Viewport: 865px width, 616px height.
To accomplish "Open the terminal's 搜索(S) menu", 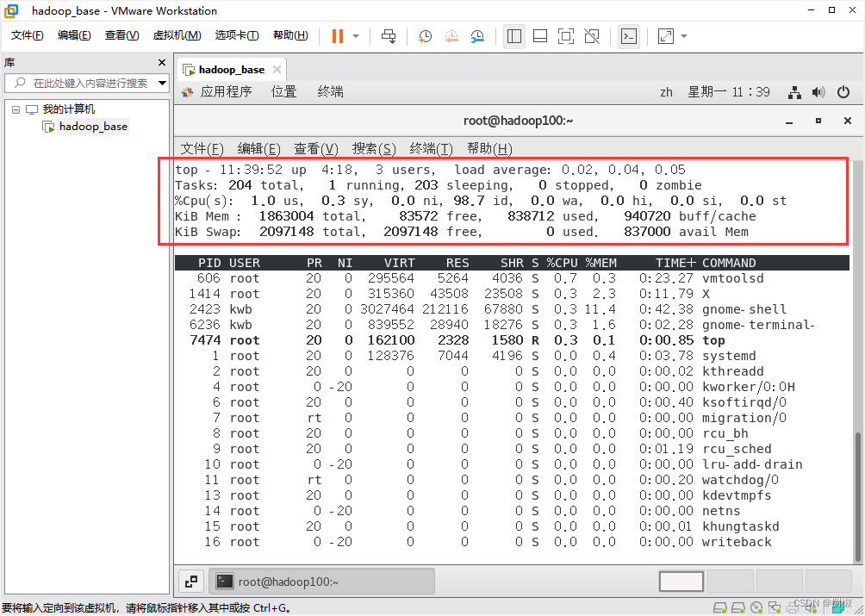I will coord(374,148).
